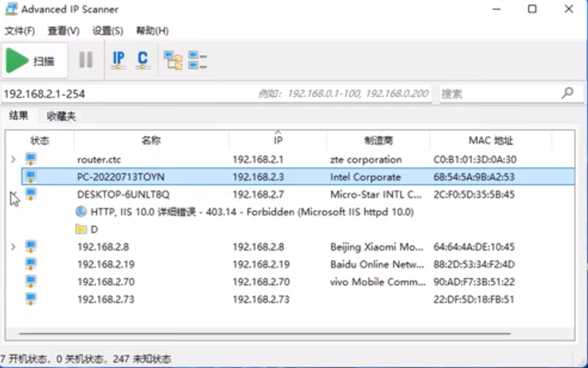Screen dimensions: 588x368
Task: Open the 查看(V) menu
Action: point(64,31)
